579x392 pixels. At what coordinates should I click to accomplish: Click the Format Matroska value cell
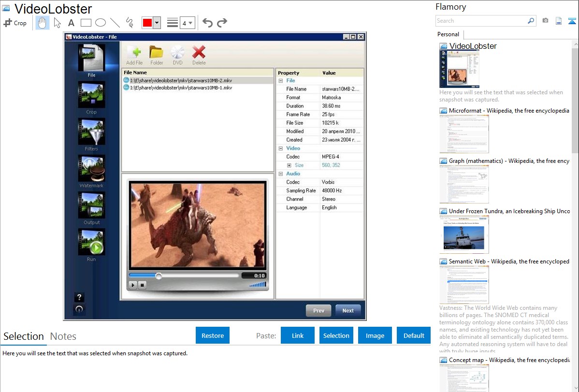click(342, 98)
